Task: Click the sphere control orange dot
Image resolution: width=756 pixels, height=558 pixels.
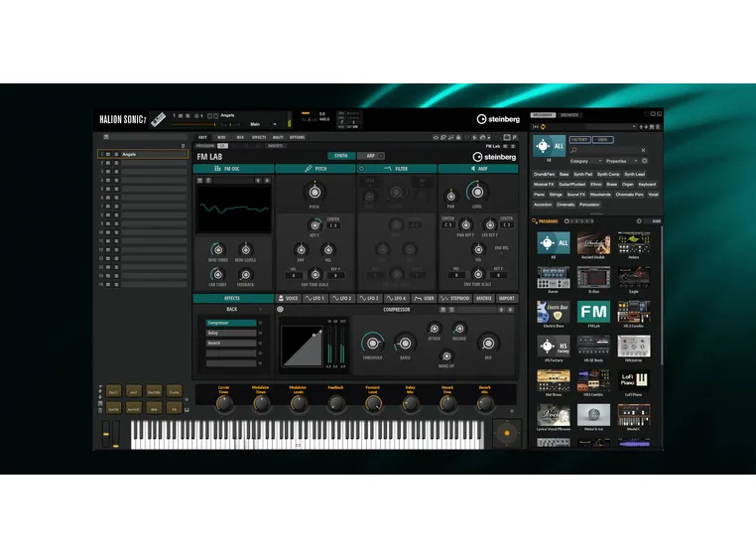Action: pos(507,433)
